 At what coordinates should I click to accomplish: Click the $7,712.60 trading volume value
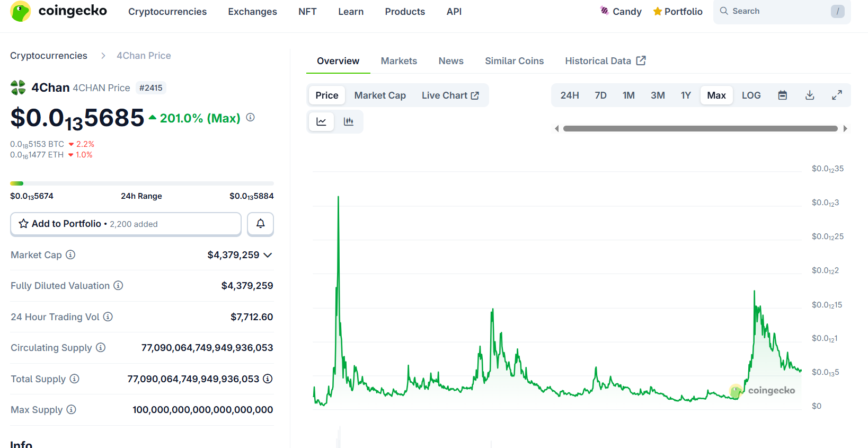coord(252,317)
